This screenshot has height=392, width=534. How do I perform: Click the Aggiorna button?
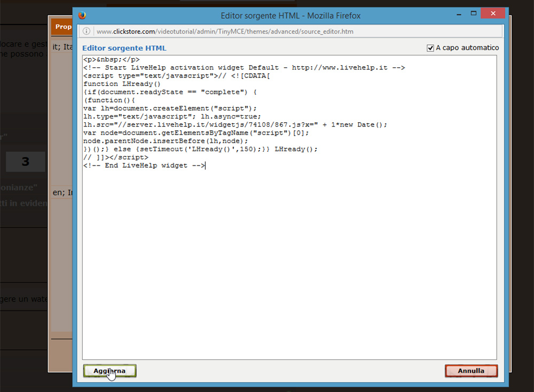click(109, 371)
